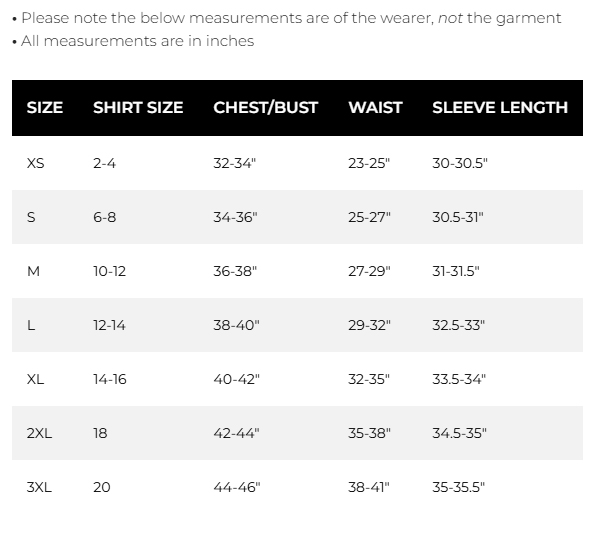Select the M size cell

(x=33, y=271)
